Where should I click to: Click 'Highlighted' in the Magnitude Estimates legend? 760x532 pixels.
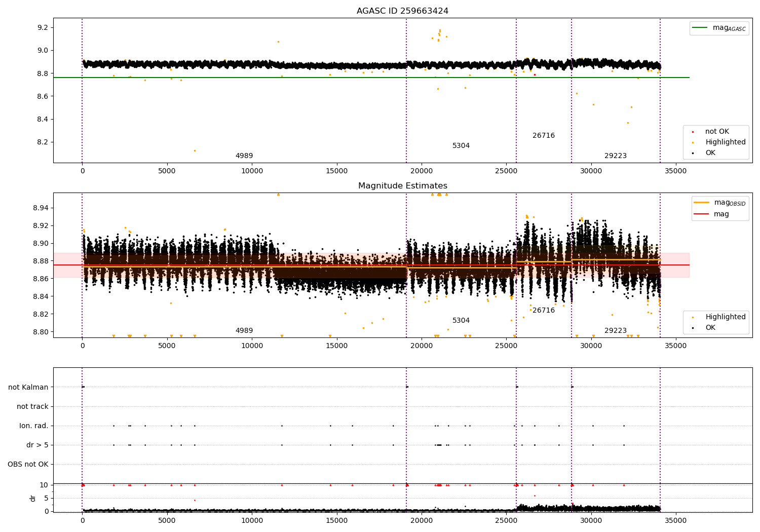[726, 317]
